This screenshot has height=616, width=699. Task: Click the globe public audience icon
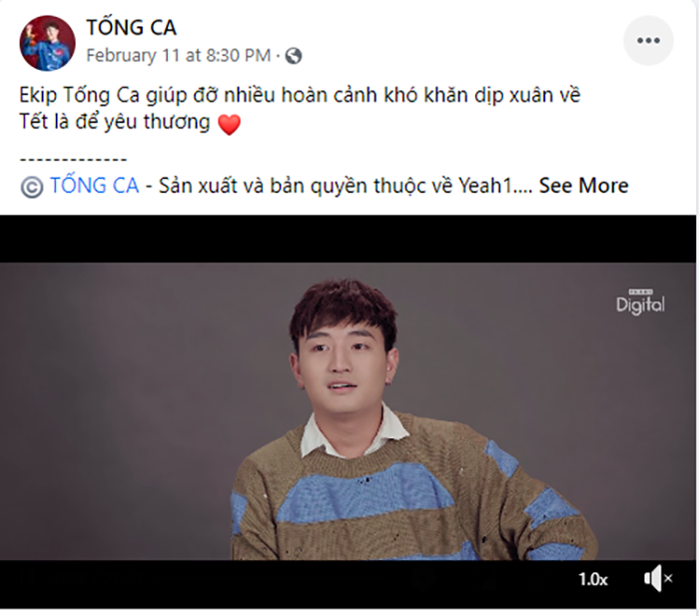(294, 56)
